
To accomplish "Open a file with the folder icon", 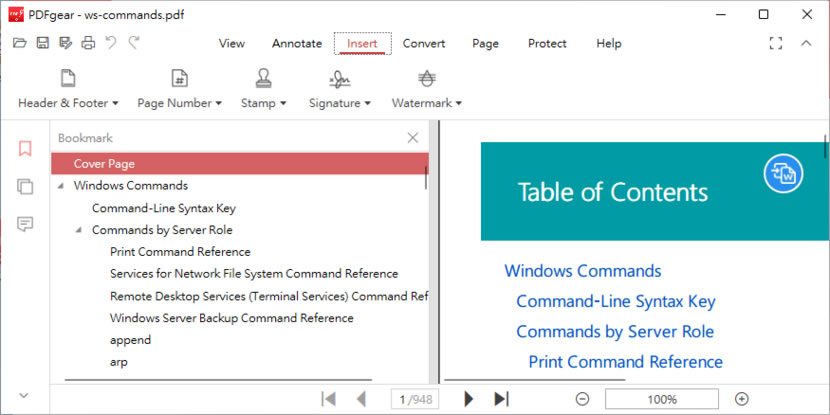I will pos(20,43).
